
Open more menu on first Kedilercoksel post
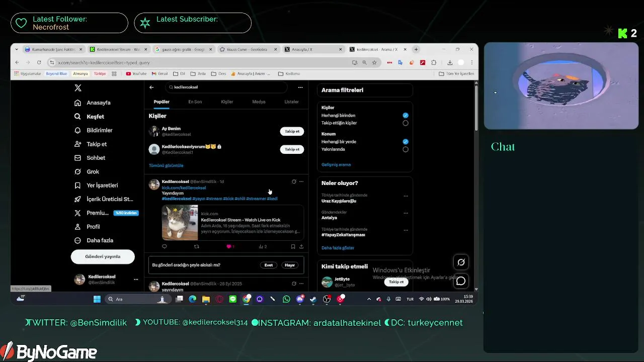click(301, 182)
